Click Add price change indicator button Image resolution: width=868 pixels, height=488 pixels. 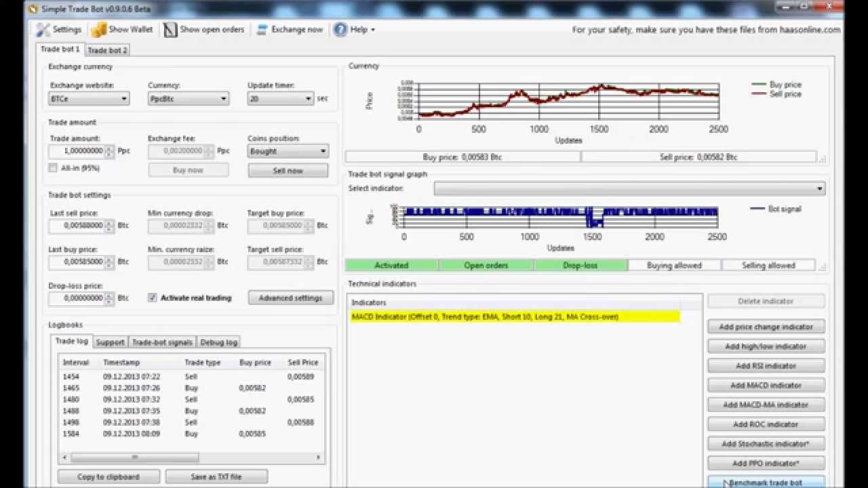(x=766, y=327)
